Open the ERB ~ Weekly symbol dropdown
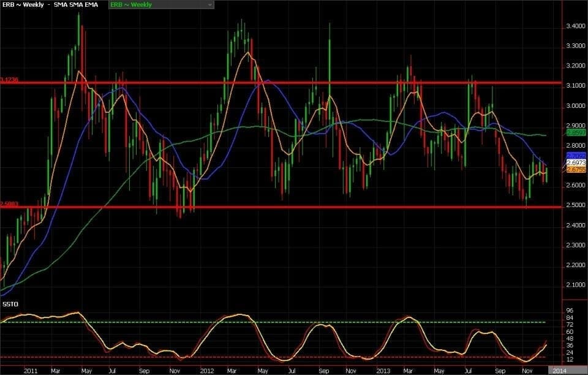The image size is (588, 375). tap(160, 5)
